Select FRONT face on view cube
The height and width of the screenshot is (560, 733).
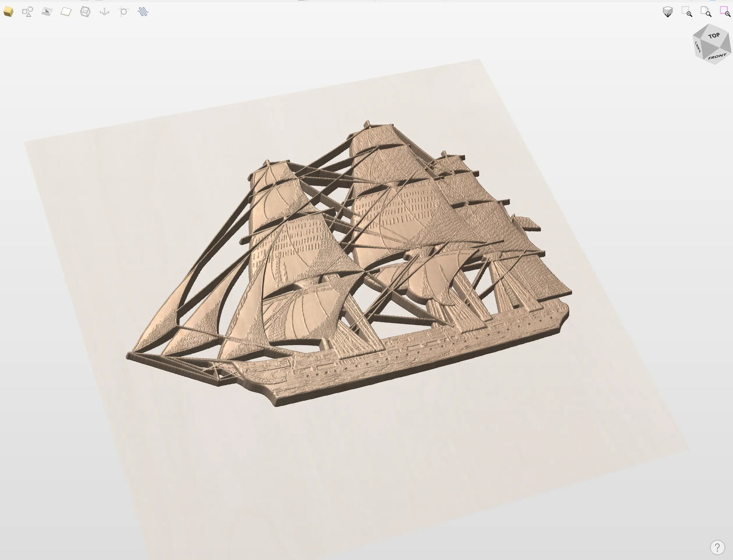717,56
